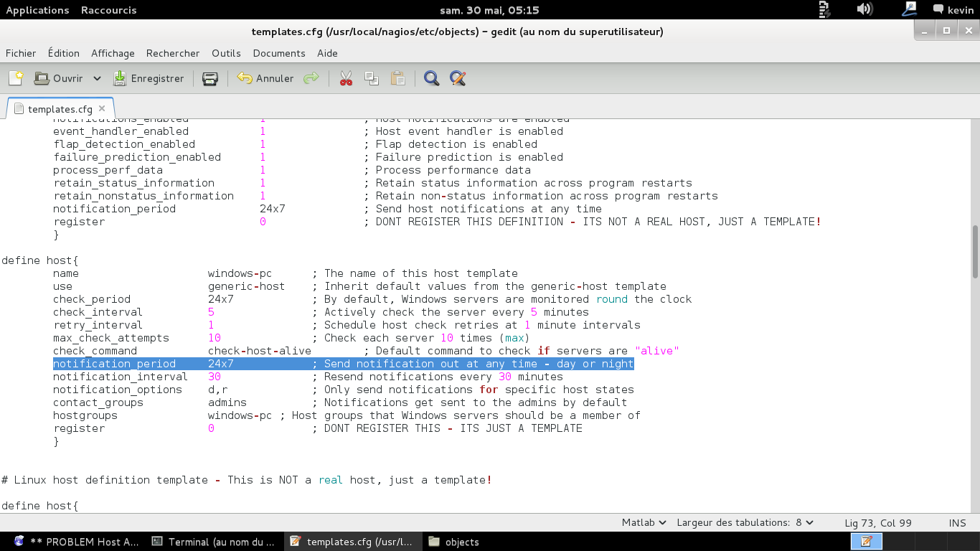This screenshot has height=551, width=980.
Task: Click the contact_groups admins line
Action: click(x=340, y=402)
